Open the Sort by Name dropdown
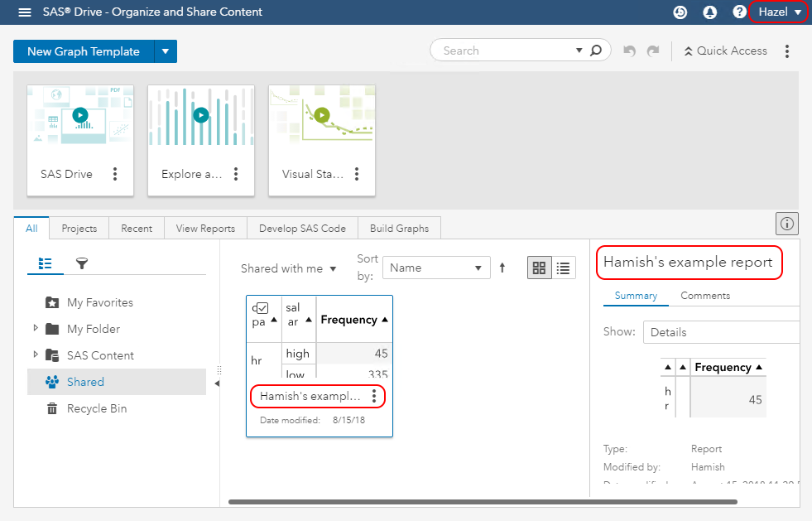The image size is (812, 521). pyautogui.click(x=437, y=268)
